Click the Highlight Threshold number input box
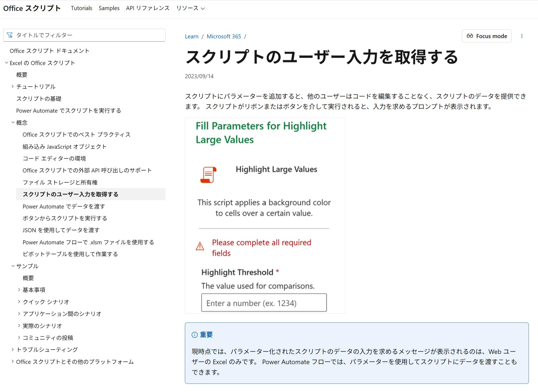538x392 pixels. (x=264, y=303)
